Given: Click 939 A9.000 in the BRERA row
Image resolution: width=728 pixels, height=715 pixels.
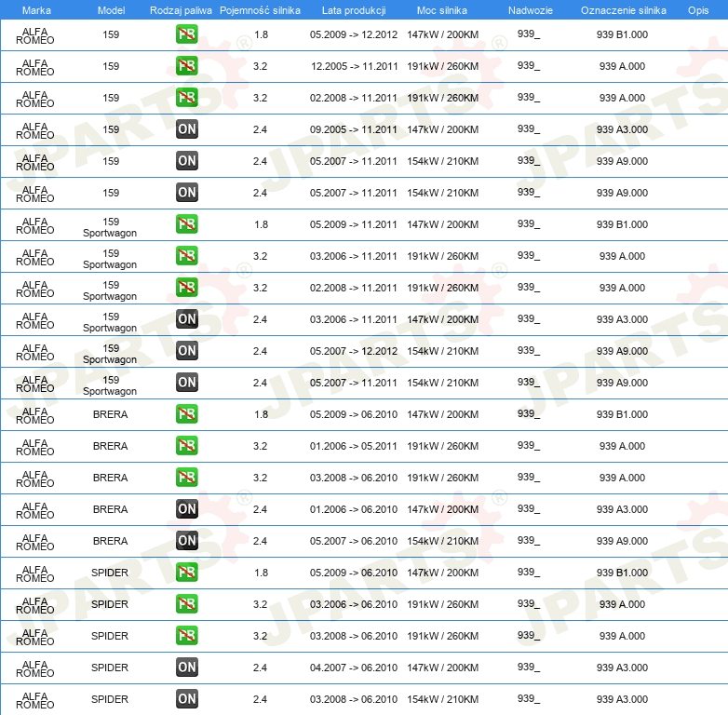Looking at the screenshot, I should click(622, 541).
